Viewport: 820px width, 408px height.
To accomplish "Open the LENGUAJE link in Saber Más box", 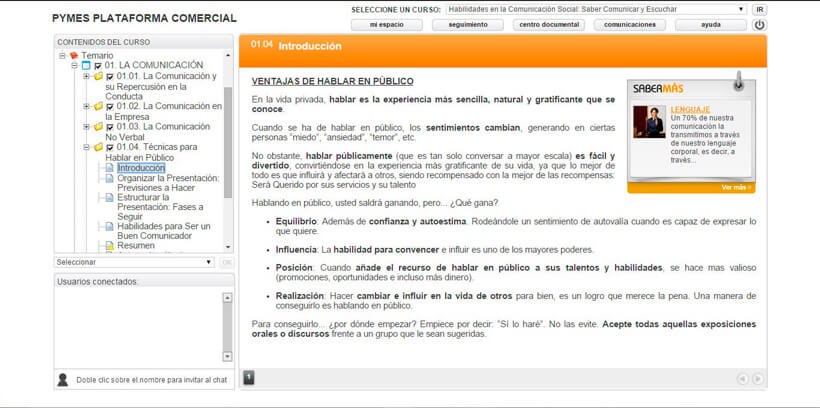I will (690, 110).
